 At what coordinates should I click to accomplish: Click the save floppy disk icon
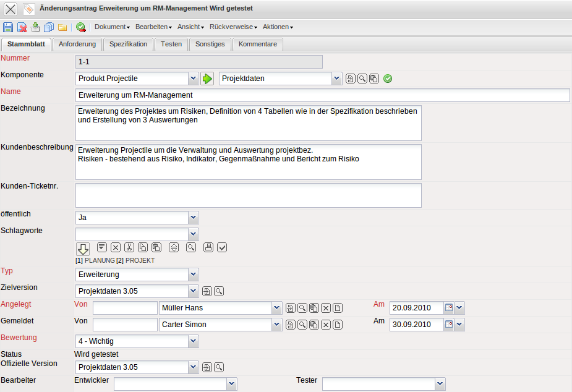[8, 27]
